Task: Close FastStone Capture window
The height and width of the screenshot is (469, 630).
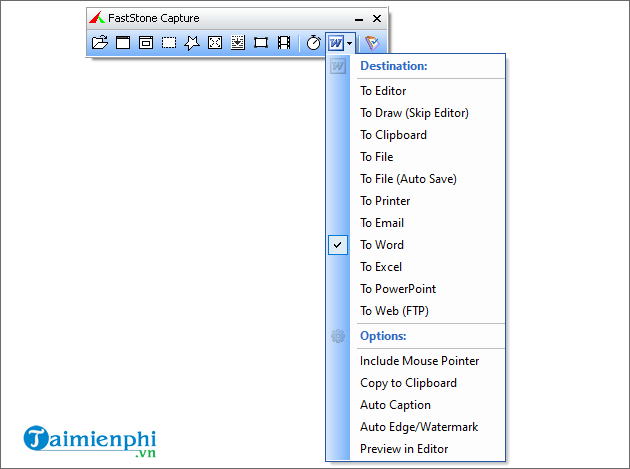Action: click(x=377, y=18)
